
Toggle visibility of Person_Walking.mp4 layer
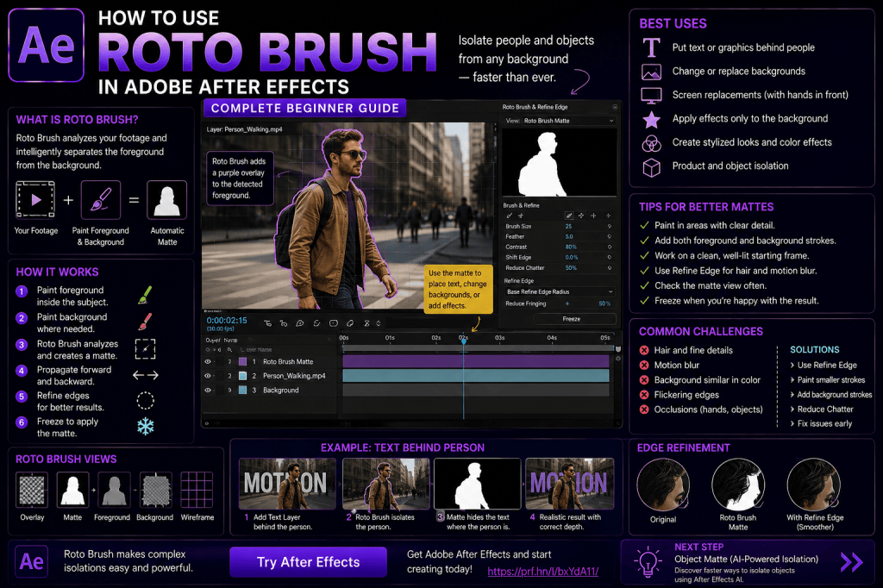coord(208,376)
